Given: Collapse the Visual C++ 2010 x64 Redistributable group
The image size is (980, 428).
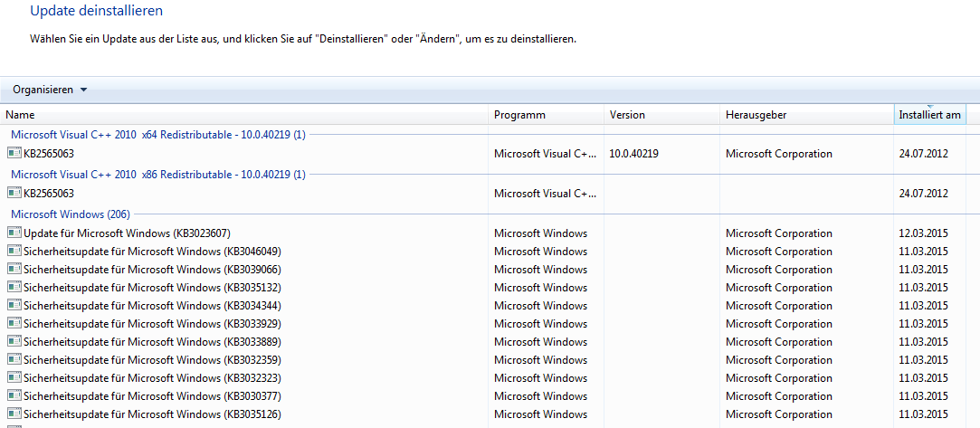Looking at the screenshot, I should click(158, 134).
